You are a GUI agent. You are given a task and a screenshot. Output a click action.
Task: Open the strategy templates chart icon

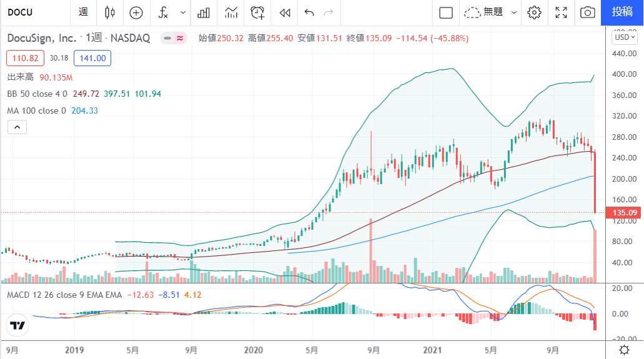[231, 12]
